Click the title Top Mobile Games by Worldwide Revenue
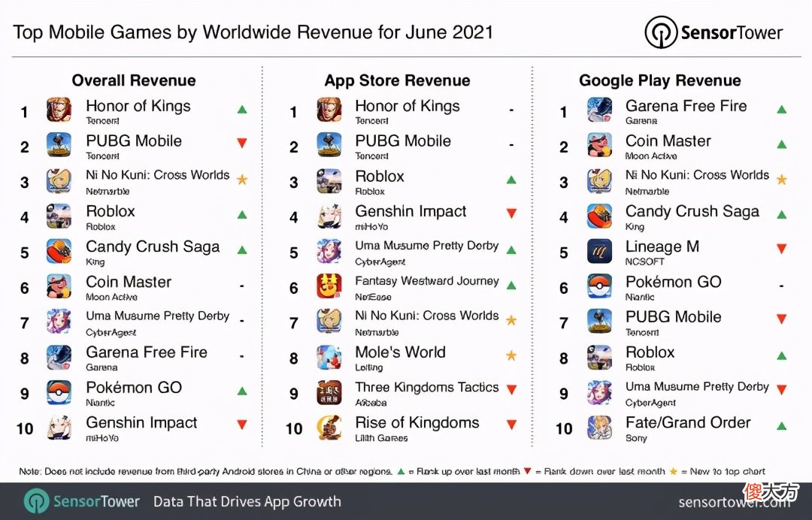This screenshot has height=520, width=812. coord(253,32)
